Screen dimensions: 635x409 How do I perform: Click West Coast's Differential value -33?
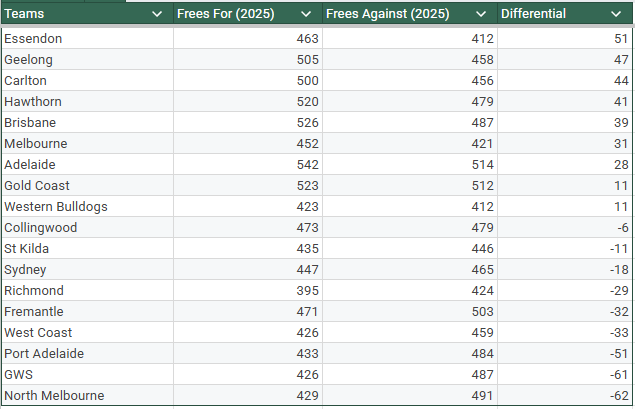point(619,333)
